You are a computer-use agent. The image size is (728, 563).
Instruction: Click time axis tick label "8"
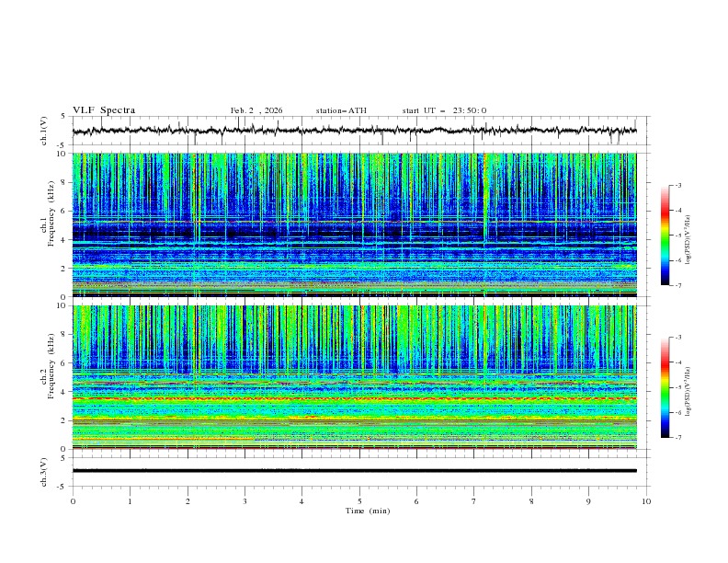(x=531, y=501)
